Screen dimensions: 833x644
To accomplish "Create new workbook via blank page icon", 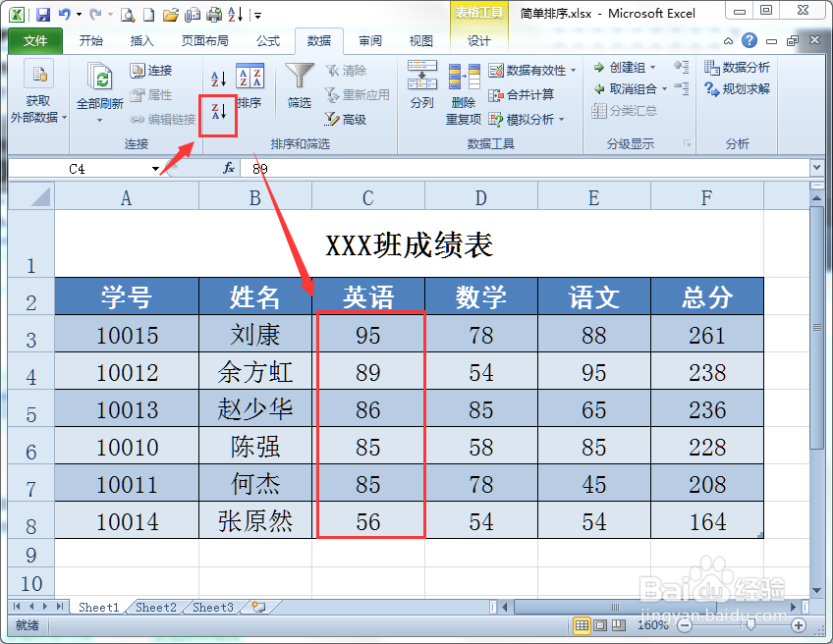I will 148,15.
